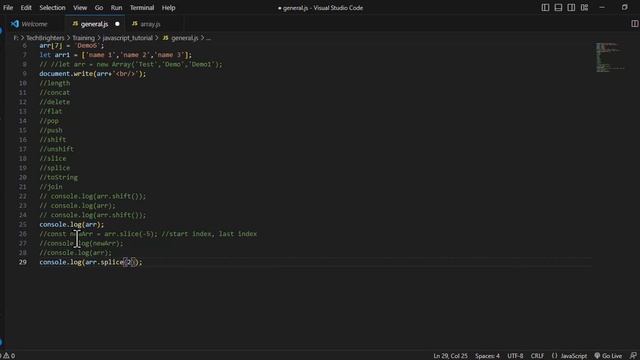Minimize the VS Code window
640x360 pixels.
point(602,7)
